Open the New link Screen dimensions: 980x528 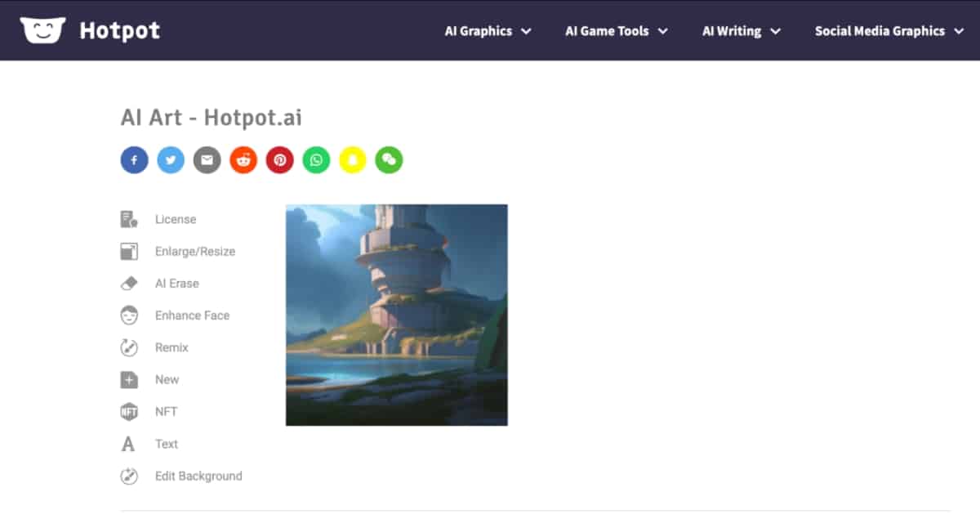(x=167, y=379)
